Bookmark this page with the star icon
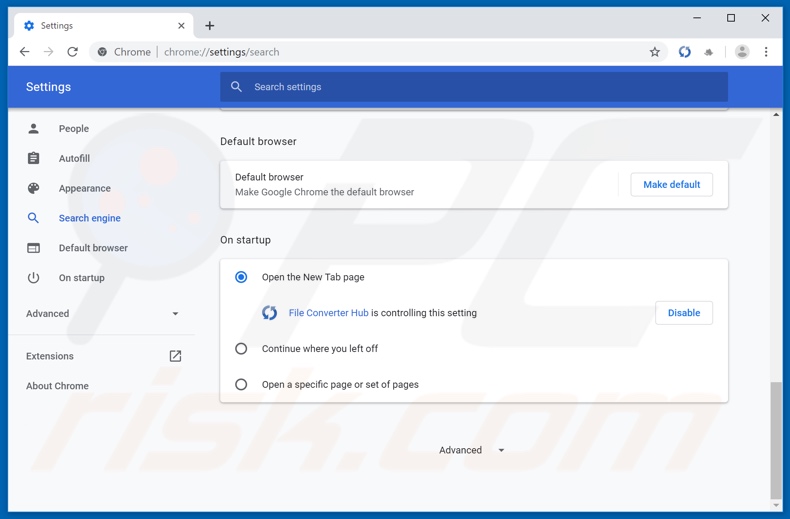Viewport: 790px width, 519px height. tap(655, 52)
